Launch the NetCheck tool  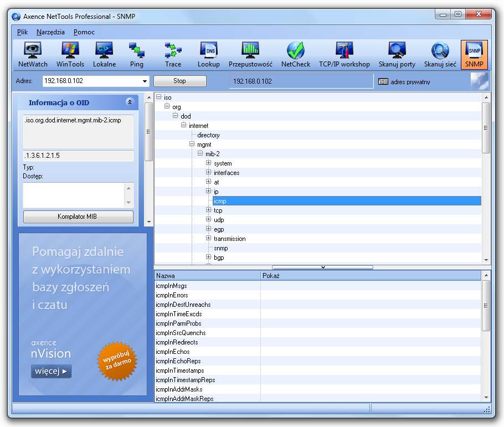tap(296, 55)
